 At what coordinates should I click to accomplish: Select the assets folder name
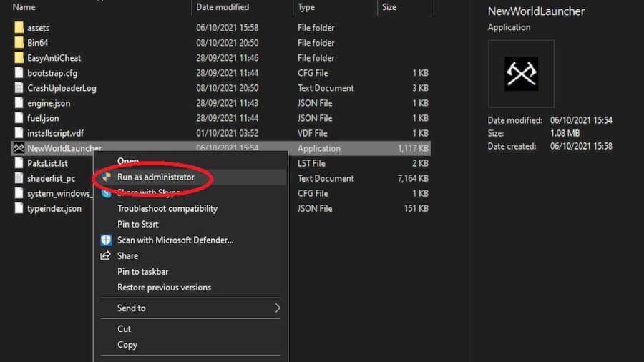38,28
